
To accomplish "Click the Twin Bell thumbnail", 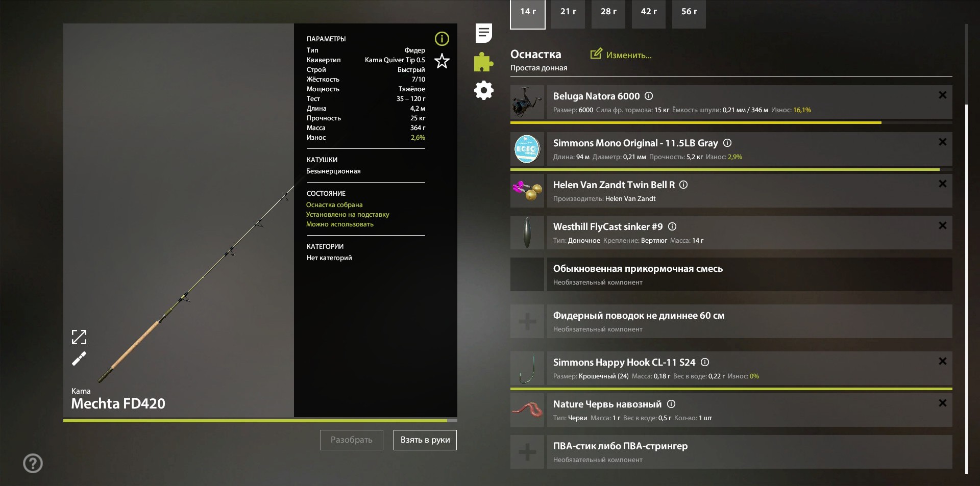I will click(x=527, y=191).
